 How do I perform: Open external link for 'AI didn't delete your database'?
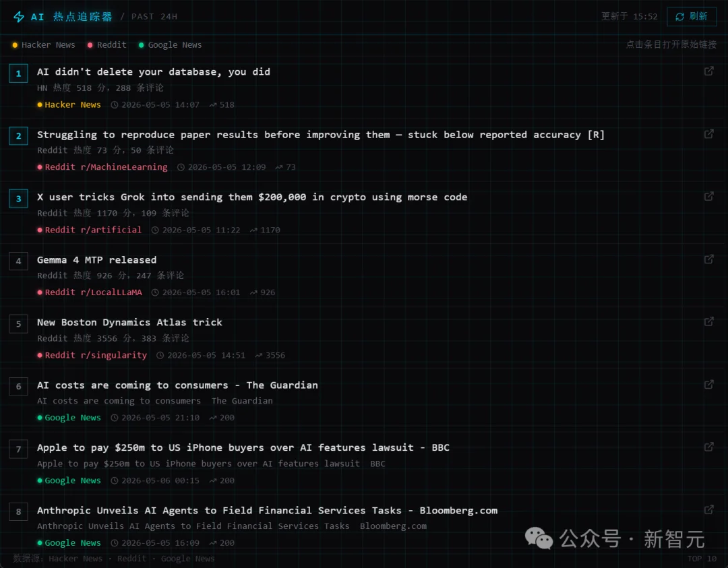click(708, 71)
